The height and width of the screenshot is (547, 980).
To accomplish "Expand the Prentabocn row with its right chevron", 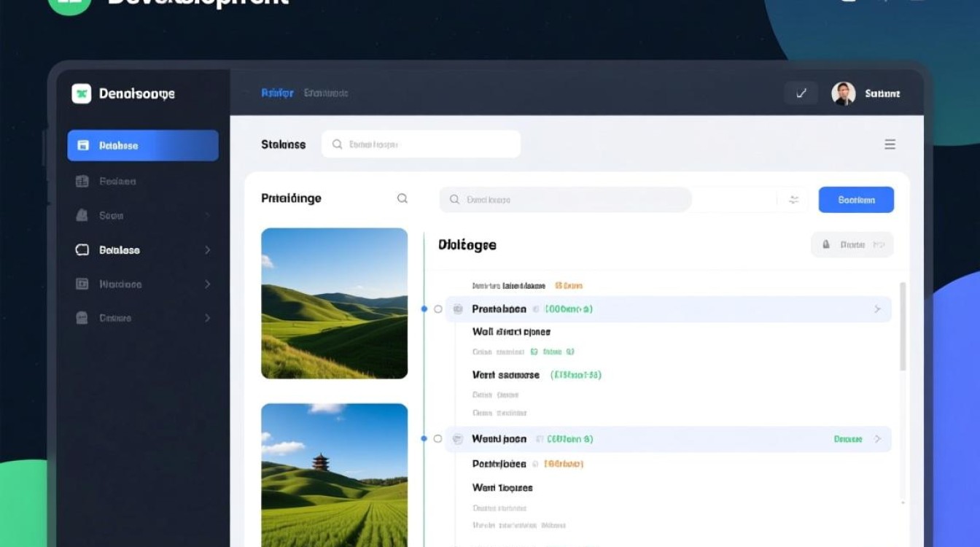I will click(877, 309).
